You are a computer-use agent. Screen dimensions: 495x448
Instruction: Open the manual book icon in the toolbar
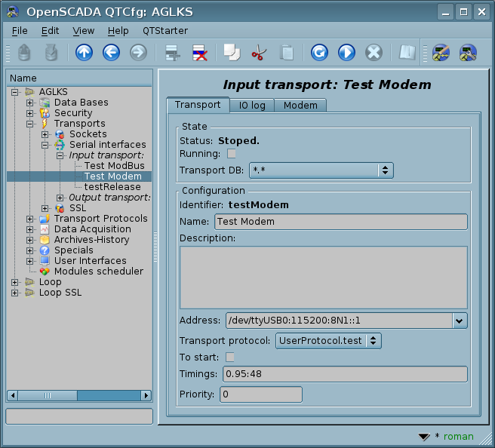[x=407, y=52]
